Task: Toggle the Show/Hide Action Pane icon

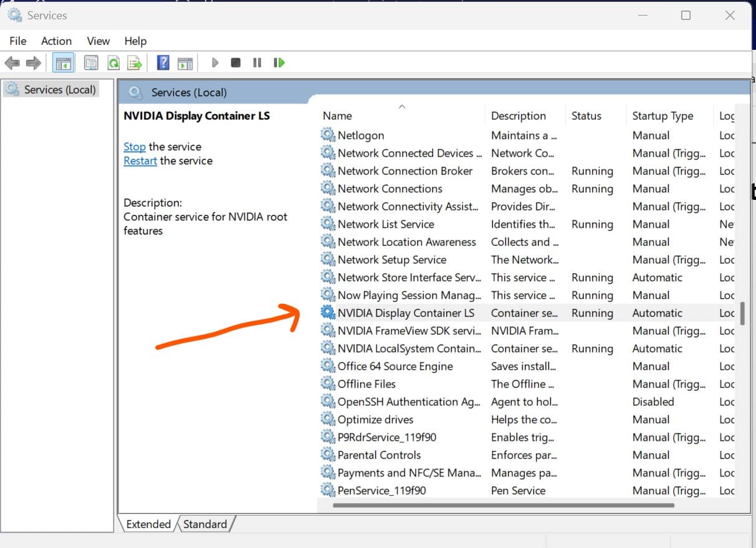Action: click(x=184, y=62)
